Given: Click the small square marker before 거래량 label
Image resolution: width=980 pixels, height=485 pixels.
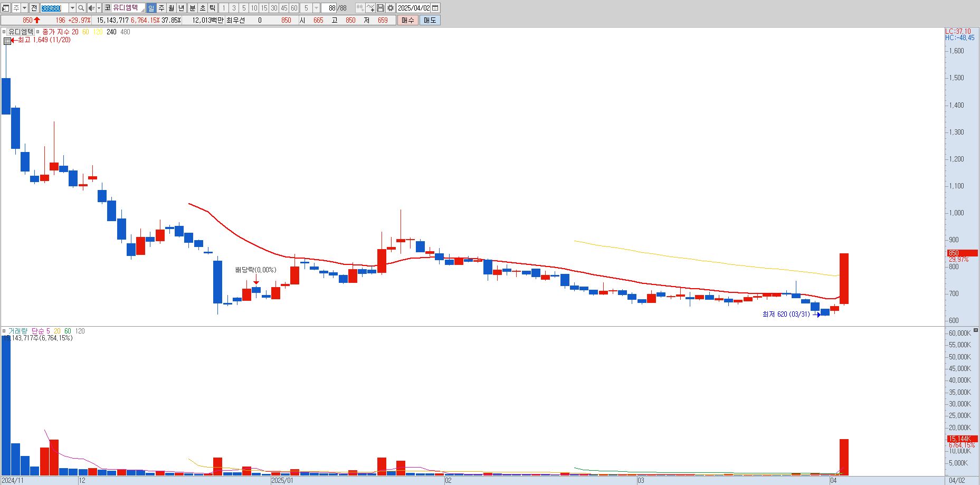Looking at the screenshot, I should point(4,331).
